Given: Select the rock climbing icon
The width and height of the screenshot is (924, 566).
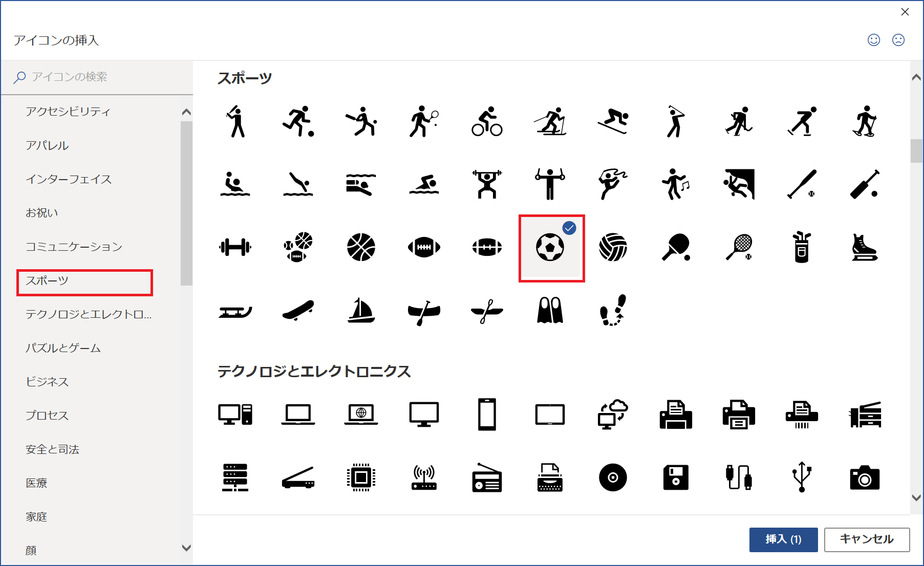Looking at the screenshot, I should [x=739, y=185].
